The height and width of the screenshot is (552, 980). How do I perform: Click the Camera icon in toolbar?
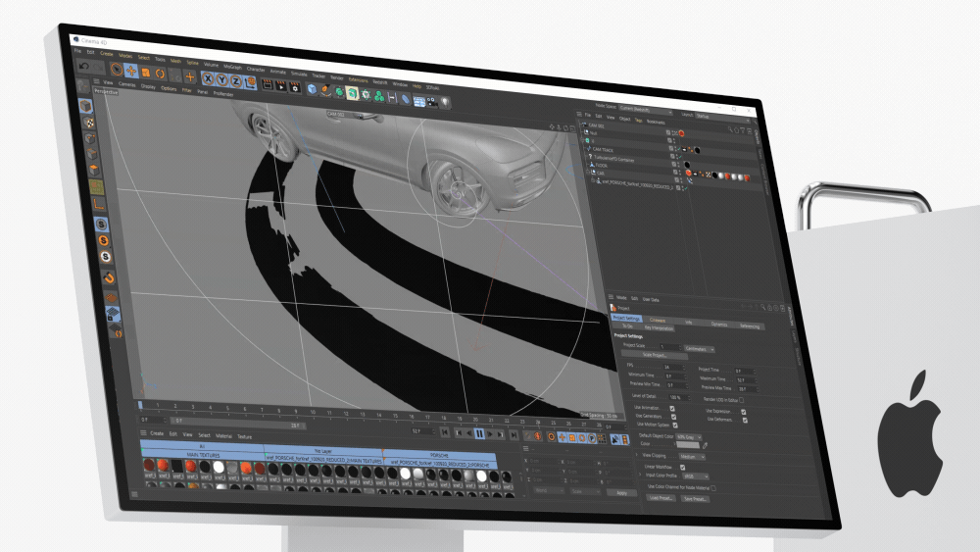432,101
